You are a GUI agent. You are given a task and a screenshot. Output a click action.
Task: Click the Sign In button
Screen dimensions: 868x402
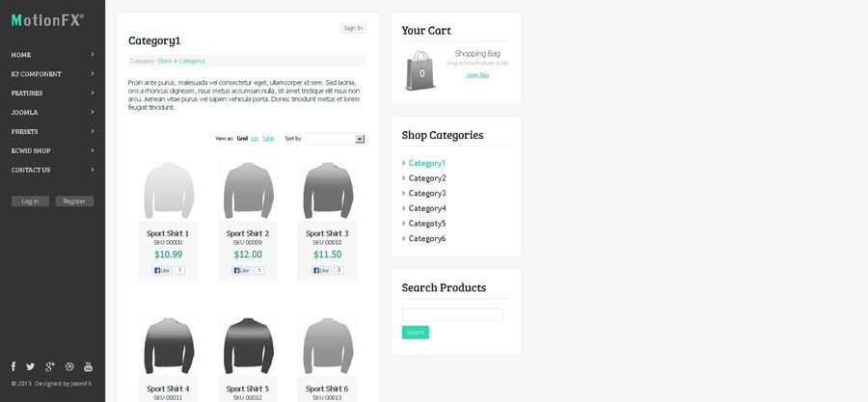(353, 28)
